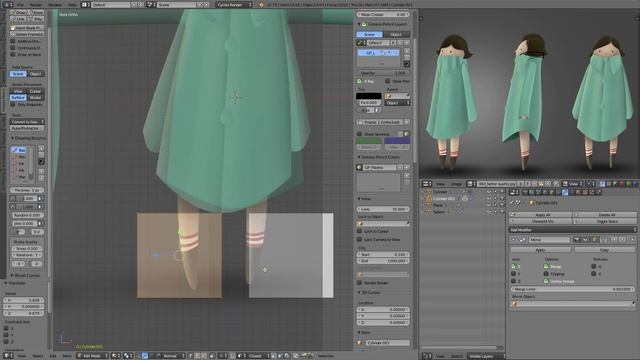Toggle Lock to Cursor checkbox
The width and height of the screenshot is (640, 360).
(x=360, y=231)
